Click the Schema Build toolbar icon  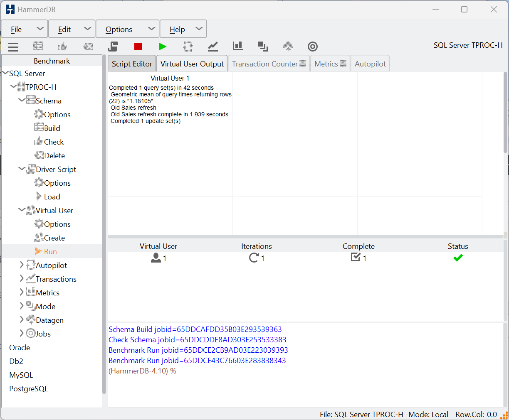click(38, 47)
